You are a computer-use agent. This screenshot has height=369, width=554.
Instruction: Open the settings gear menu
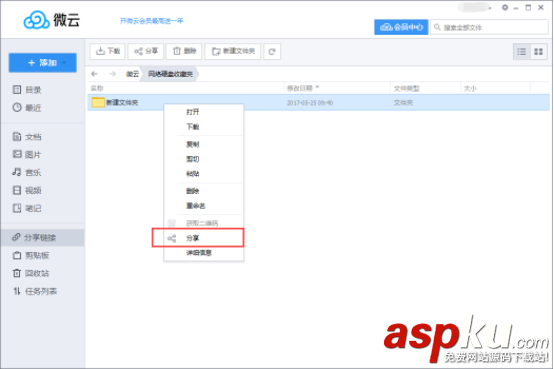point(505,7)
